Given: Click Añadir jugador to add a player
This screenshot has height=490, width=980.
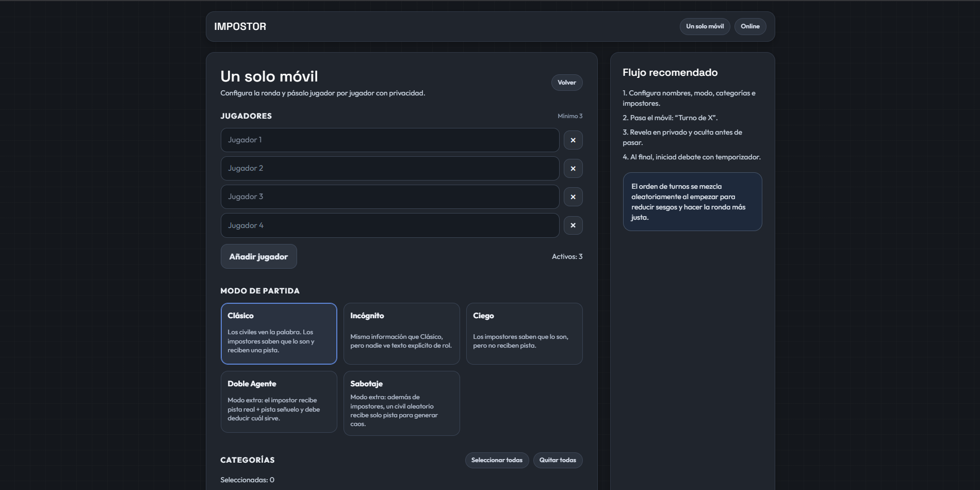Looking at the screenshot, I should click(x=258, y=256).
